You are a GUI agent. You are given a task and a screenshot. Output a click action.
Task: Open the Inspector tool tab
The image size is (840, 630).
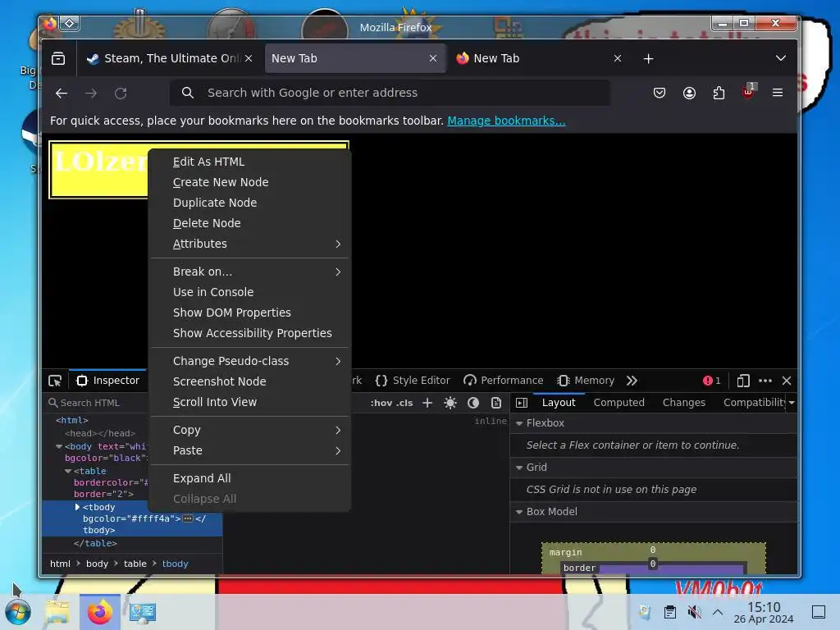tap(108, 381)
